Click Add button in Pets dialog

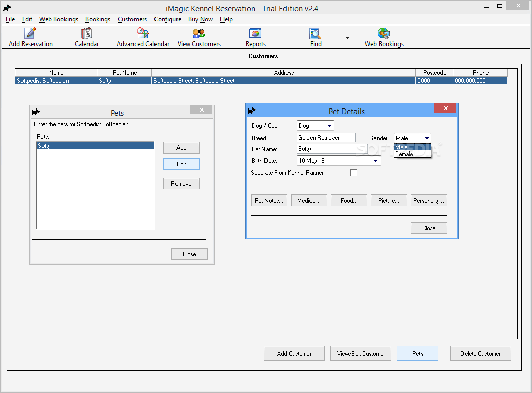point(181,147)
